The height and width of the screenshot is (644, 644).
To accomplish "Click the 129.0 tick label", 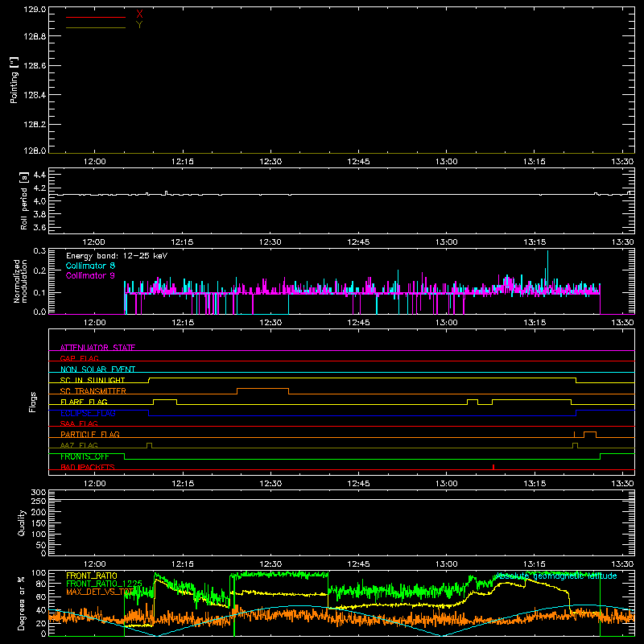I will coord(35,10).
